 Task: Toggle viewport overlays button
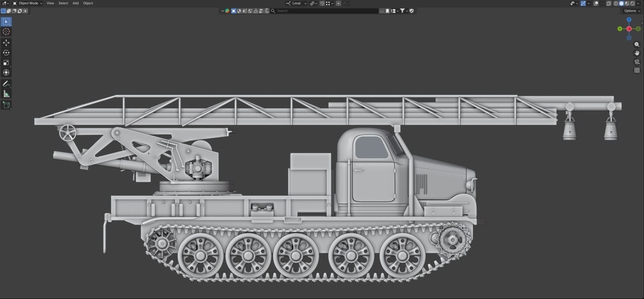(x=596, y=3)
